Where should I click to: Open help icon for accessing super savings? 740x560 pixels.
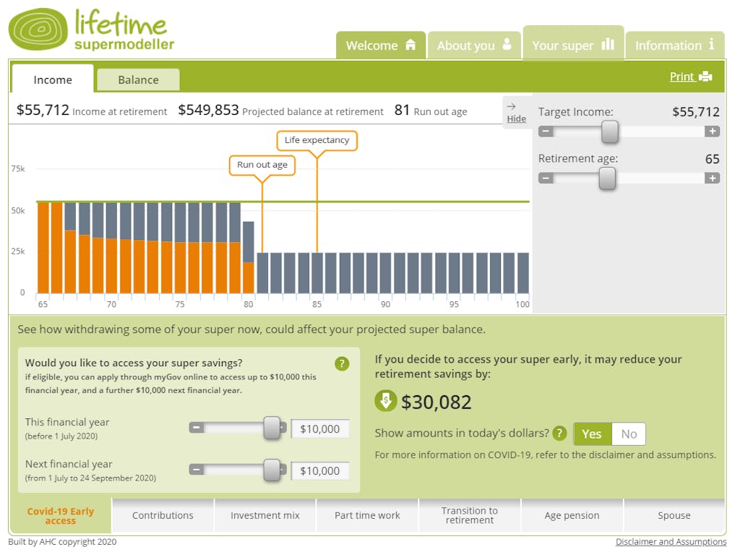tap(342, 363)
